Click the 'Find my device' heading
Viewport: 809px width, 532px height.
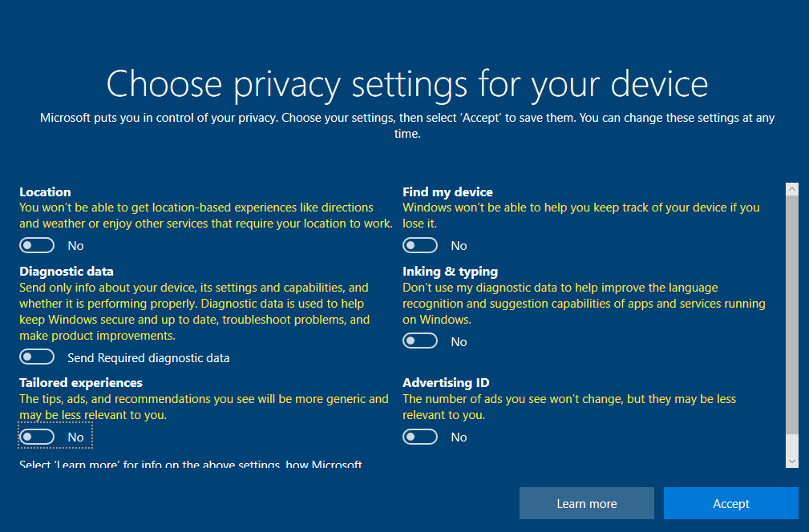(x=447, y=191)
